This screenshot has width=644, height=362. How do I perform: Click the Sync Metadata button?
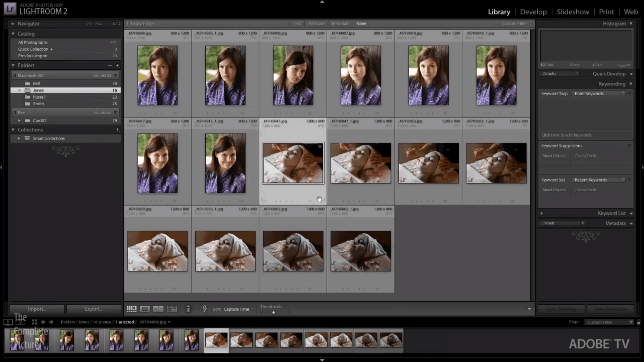pyautogui.click(x=610, y=309)
